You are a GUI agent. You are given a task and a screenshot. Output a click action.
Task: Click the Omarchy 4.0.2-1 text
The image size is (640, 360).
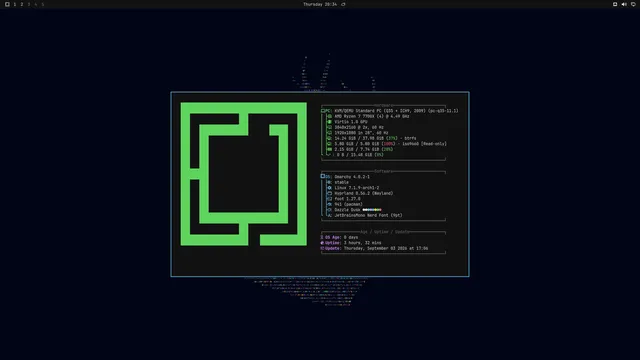click(352, 177)
